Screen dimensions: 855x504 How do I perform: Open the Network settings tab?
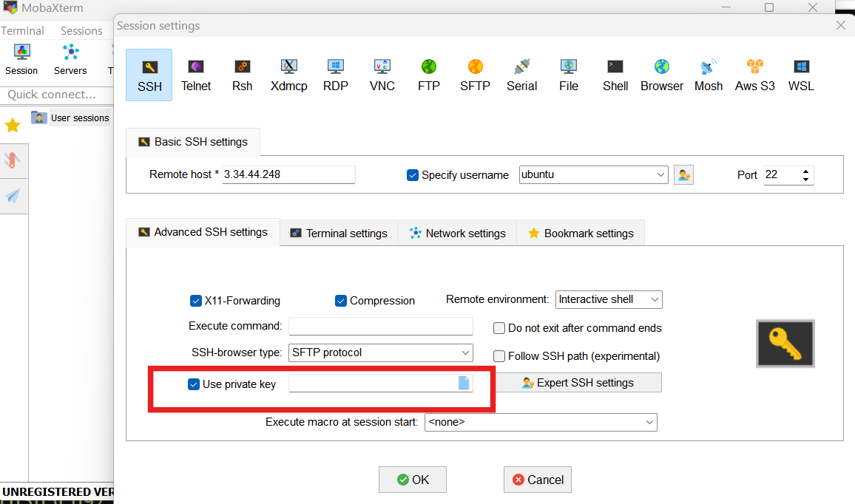(x=458, y=234)
